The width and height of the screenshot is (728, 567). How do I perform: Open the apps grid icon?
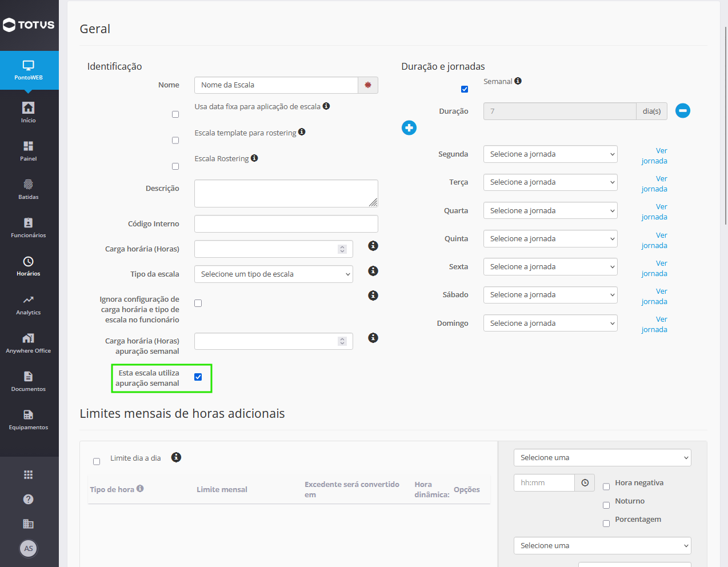[x=28, y=474]
